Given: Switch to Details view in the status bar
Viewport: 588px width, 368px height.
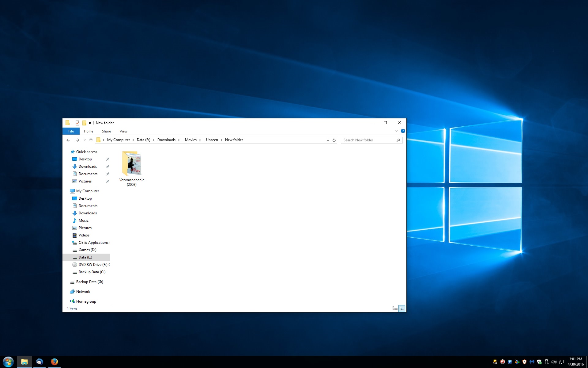Looking at the screenshot, I should (x=395, y=308).
